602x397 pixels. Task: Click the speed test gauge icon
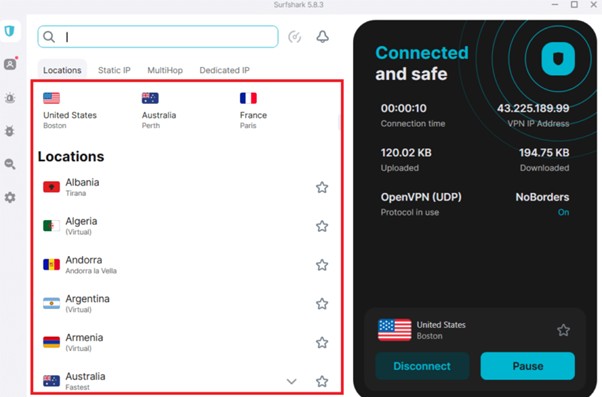294,37
